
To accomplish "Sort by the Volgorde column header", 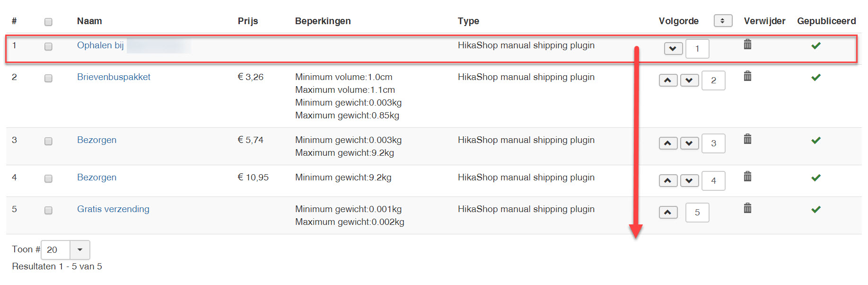I will point(678,21).
